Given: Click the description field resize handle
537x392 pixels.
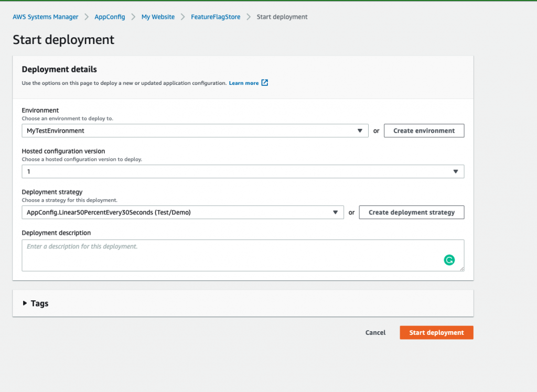Looking at the screenshot, I should (461, 268).
